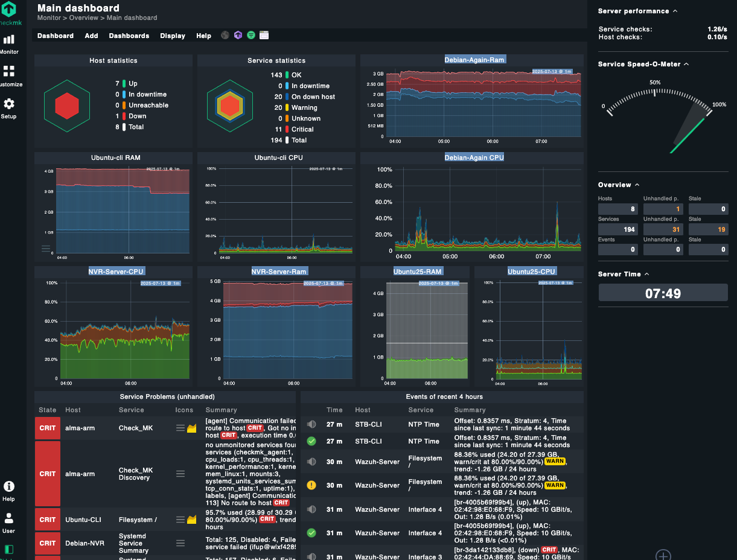
Task: Click the green check icon of the Interface 4 event
Action: pyautogui.click(x=311, y=533)
